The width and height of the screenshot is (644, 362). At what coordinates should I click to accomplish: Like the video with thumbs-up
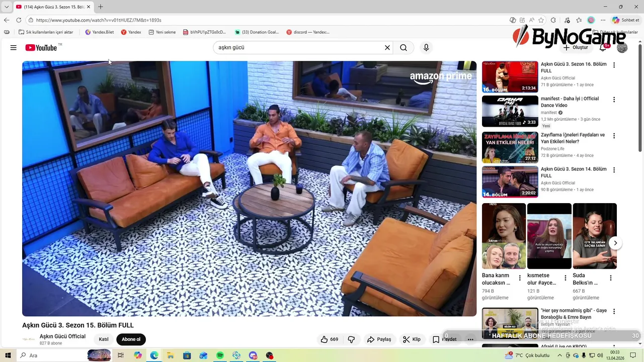point(330,339)
